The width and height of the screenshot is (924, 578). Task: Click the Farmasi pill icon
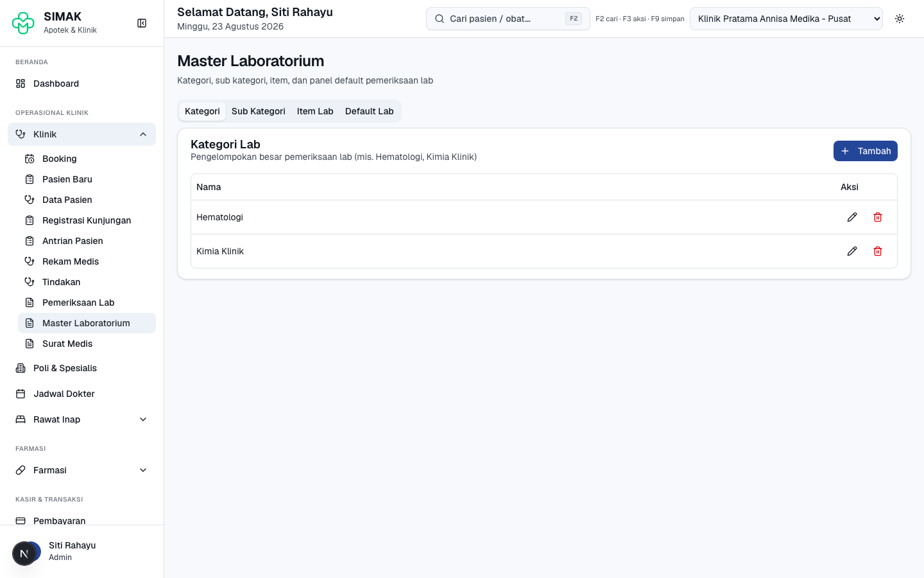point(21,470)
